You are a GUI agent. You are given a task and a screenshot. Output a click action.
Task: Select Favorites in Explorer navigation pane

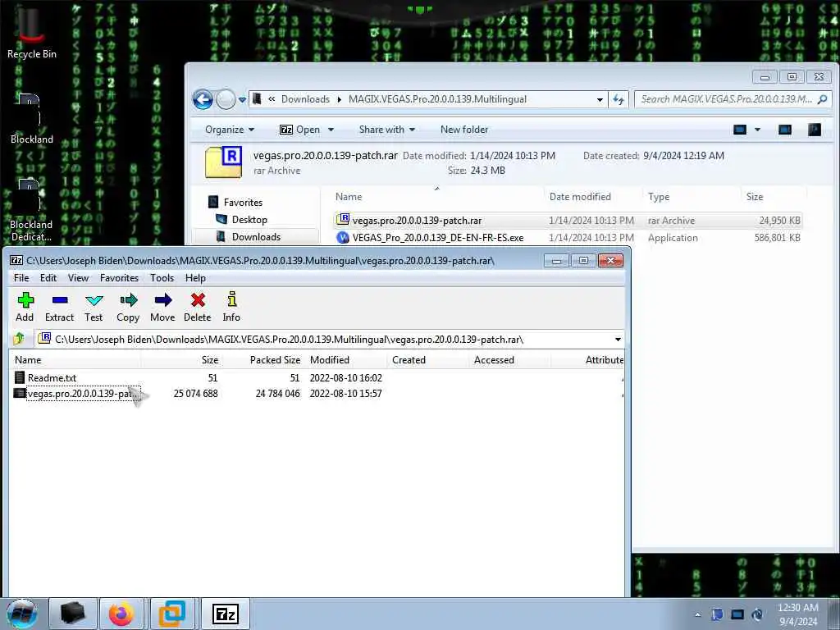235,202
